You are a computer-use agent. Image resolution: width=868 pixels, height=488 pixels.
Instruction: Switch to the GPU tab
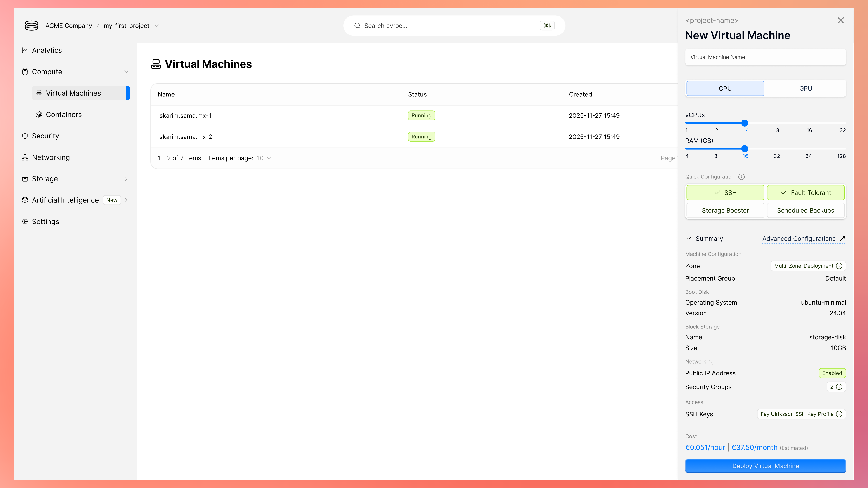coord(805,88)
